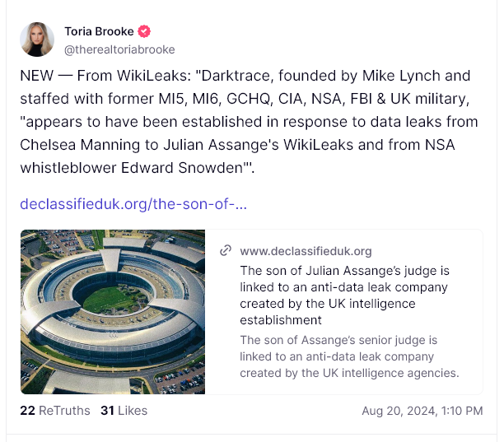Click the chain link icon in preview card
The image size is (504, 442).
pos(226,251)
